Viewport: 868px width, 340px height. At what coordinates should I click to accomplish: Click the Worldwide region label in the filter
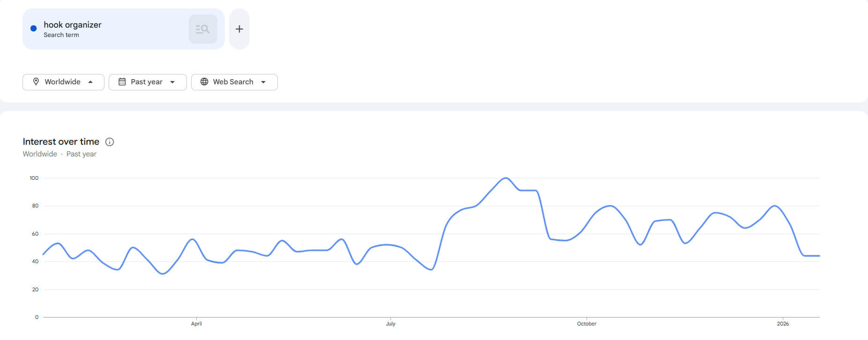[x=62, y=81]
